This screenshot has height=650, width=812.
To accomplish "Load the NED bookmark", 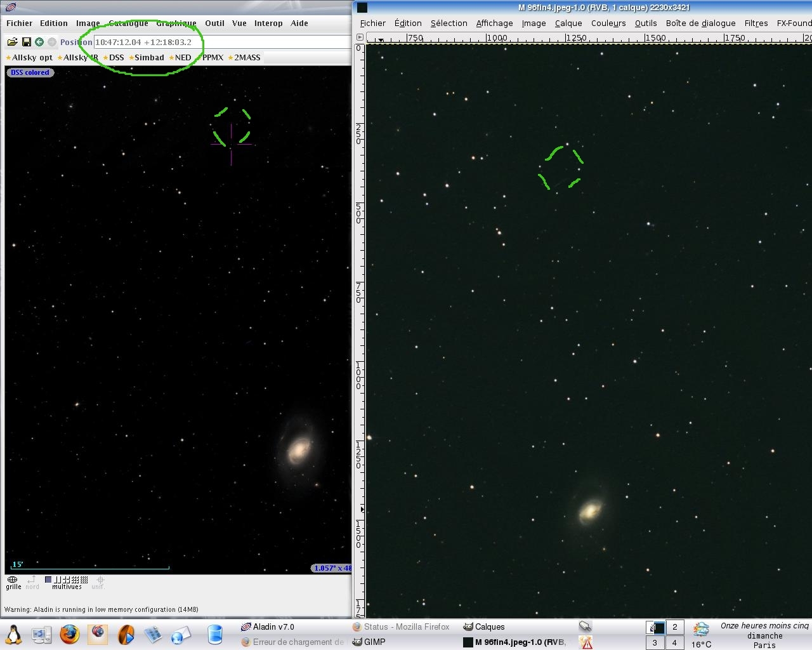I will (x=181, y=58).
